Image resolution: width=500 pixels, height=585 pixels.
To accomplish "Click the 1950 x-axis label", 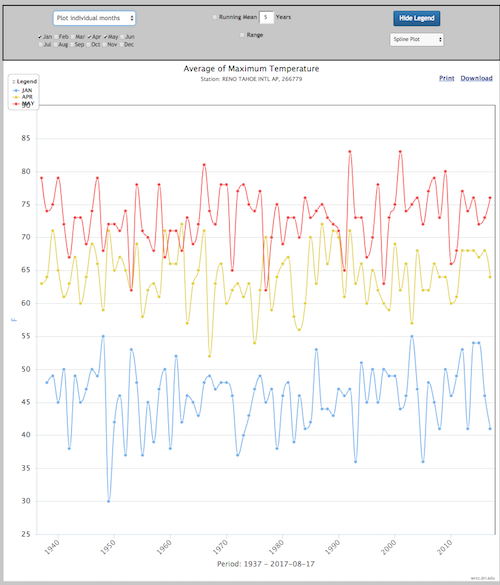I will pos(108,547).
